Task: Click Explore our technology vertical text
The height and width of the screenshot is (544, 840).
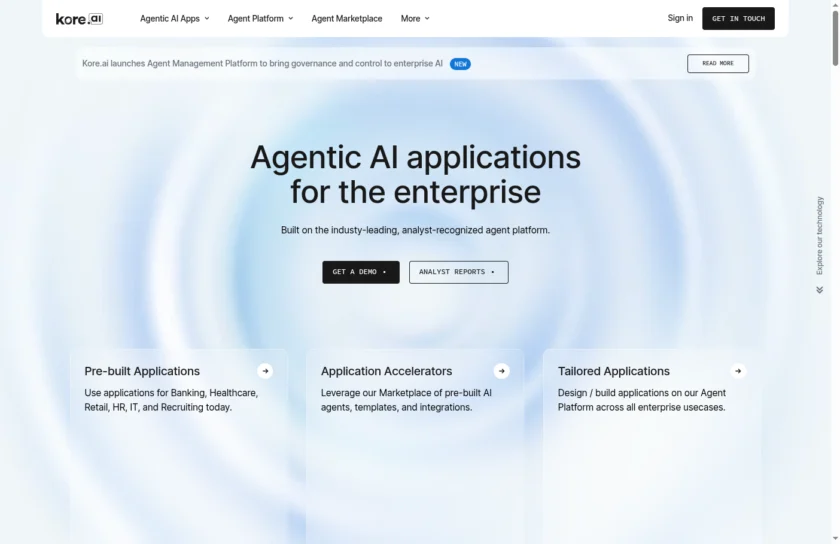Action: 820,236
